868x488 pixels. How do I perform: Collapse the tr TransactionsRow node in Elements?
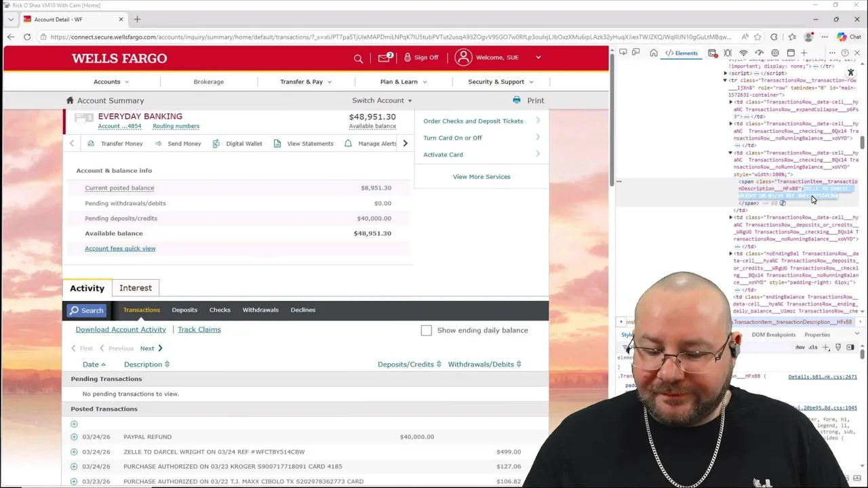click(725, 81)
